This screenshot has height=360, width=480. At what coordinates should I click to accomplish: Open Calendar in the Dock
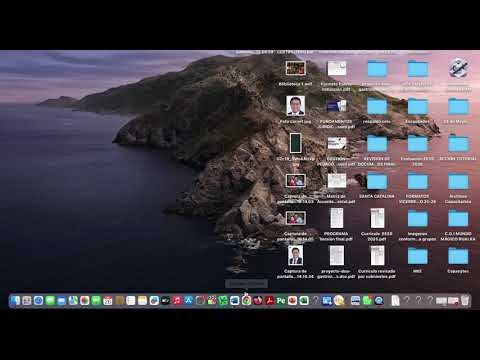[108, 301]
